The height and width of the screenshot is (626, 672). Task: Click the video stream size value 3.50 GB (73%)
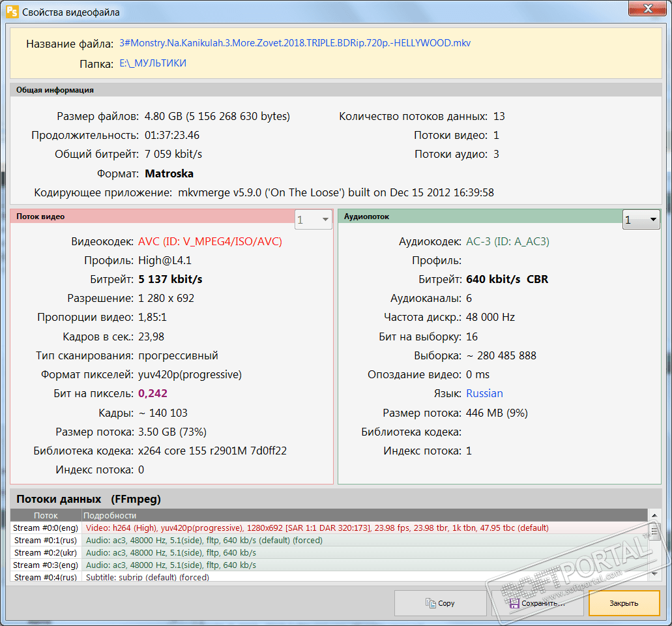172,432
